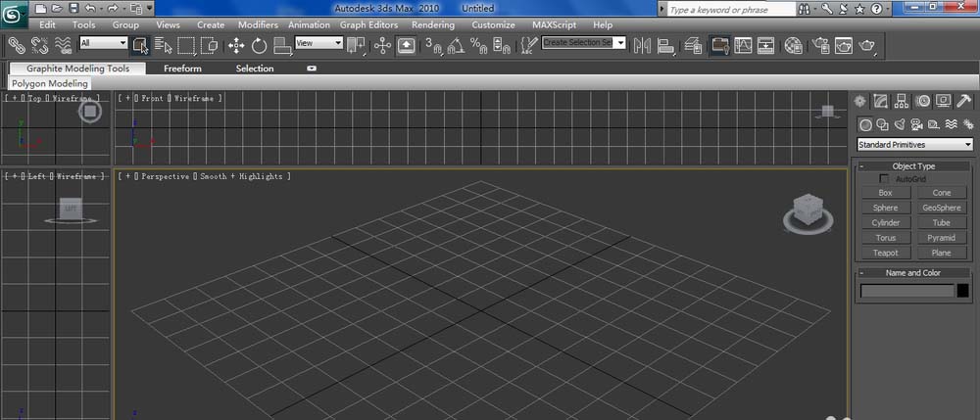Click Edit Named Selection Sets icon
This screenshot has height=420, width=980.
click(x=529, y=46)
